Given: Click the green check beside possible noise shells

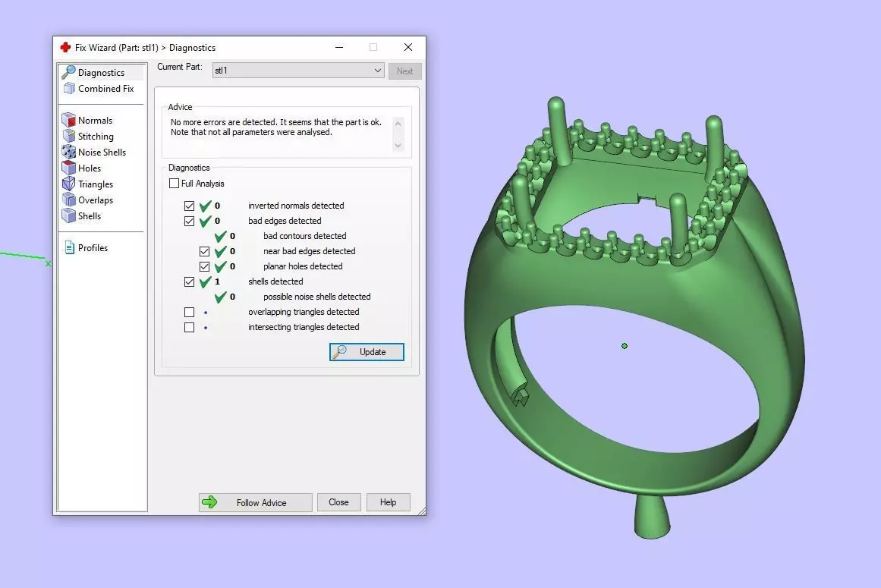Looking at the screenshot, I should coord(221,297).
